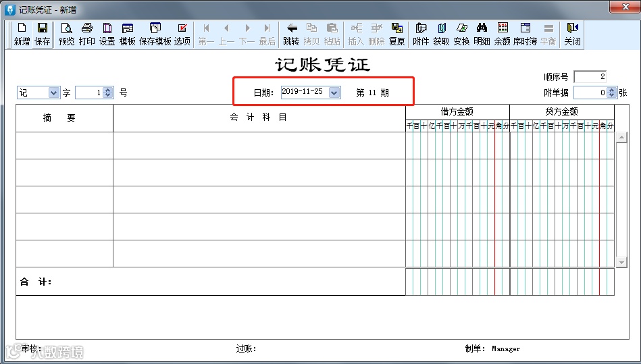Click the 制单 Manager label
Image resolution: width=641 pixels, height=364 pixels.
(492, 348)
